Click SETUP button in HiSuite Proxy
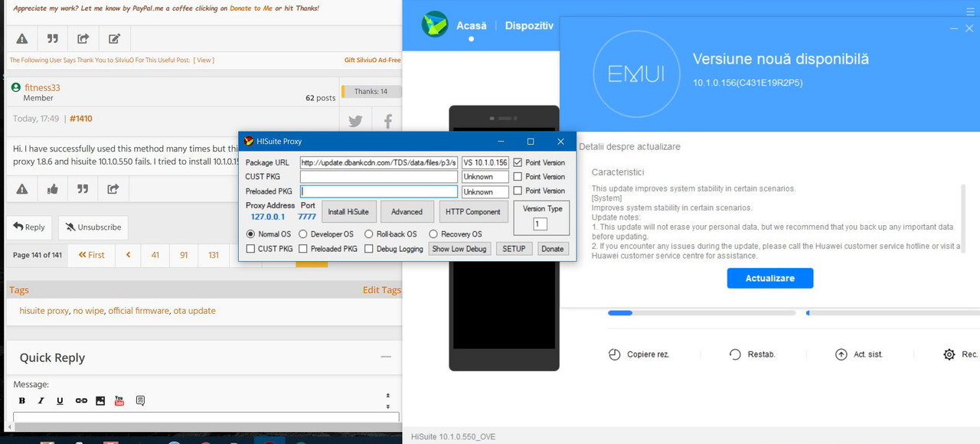 click(x=514, y=249)
